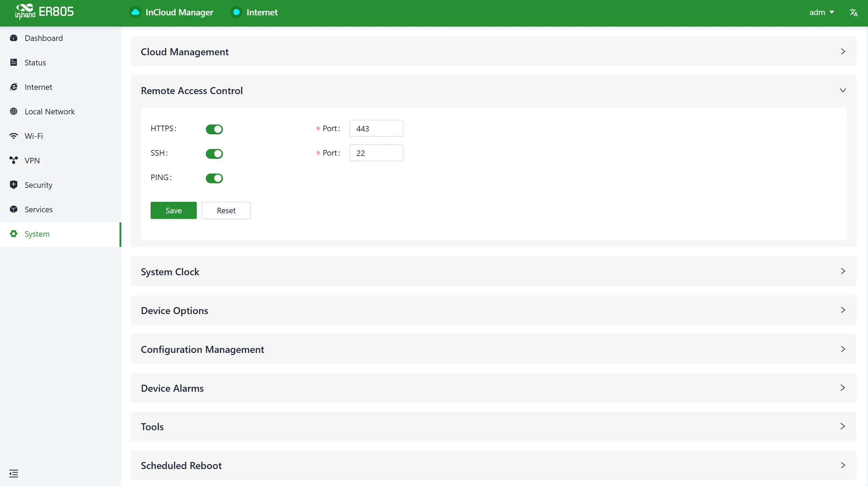Click the Services cube icon

tap(14, 210)
